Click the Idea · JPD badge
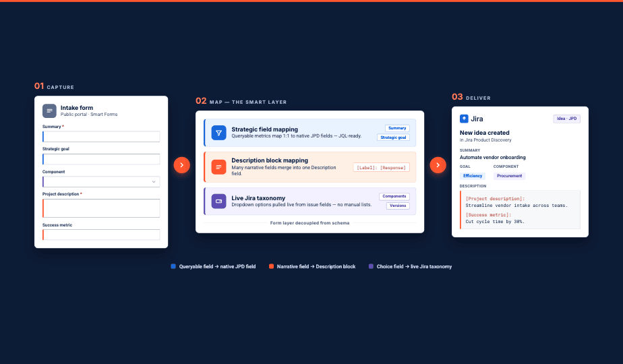Image resolution: width=623 pixels, height=364 pixels. (566, 119)
